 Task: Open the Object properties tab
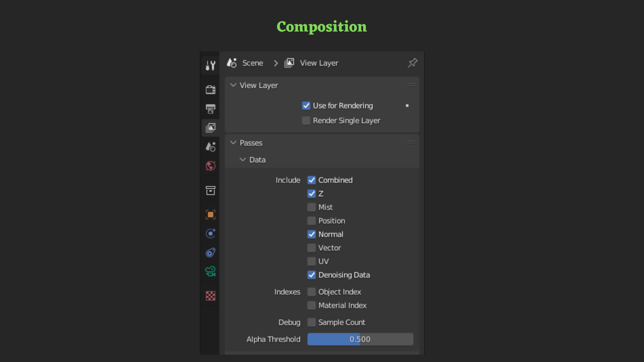tap(210, 215)
